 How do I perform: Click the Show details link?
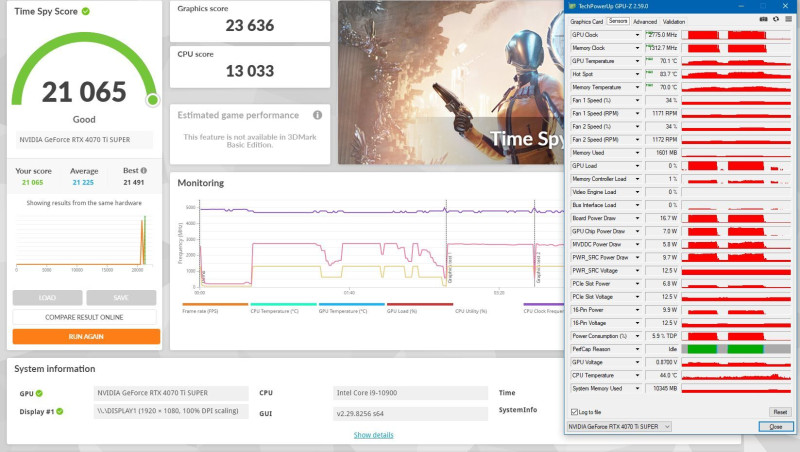[x=373, y=435]
